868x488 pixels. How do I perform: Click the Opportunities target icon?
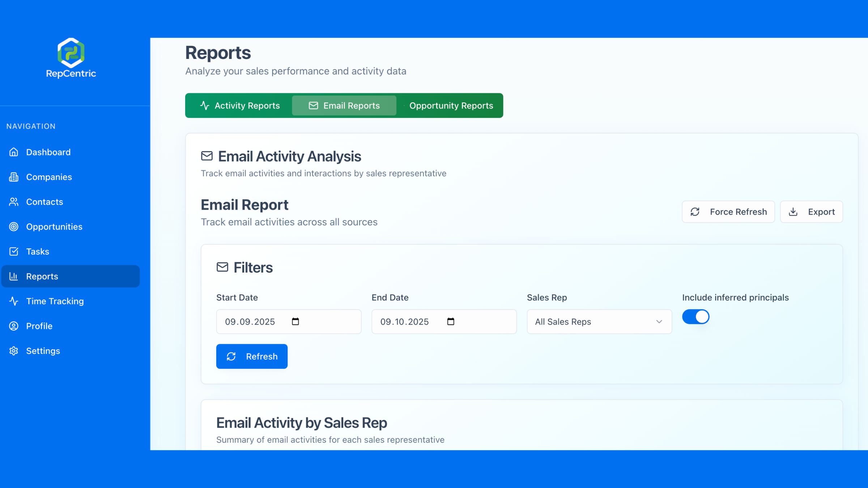coord(14,227)
